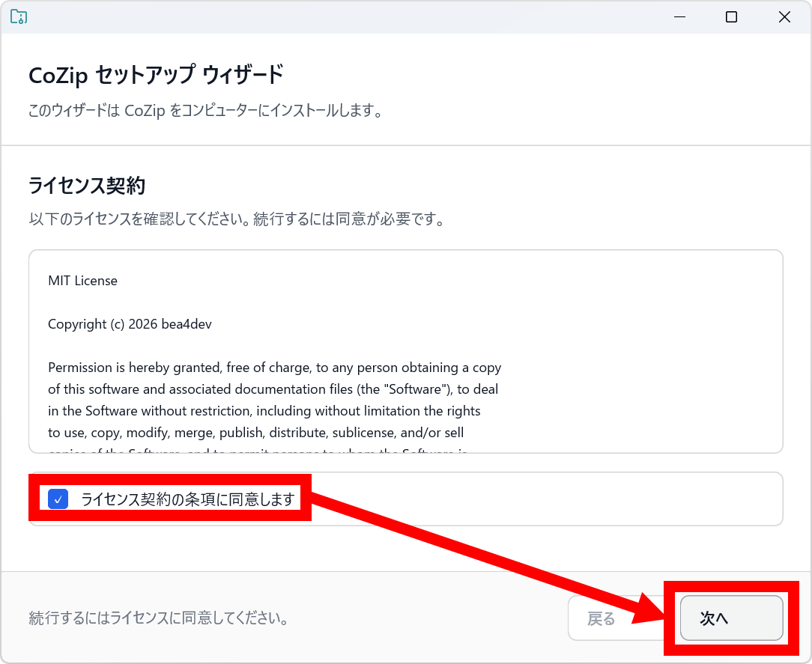The width and height of the screenshot is (812, 664).
Task: Click the "MIT License" line
Action: [x=82, y=281]
